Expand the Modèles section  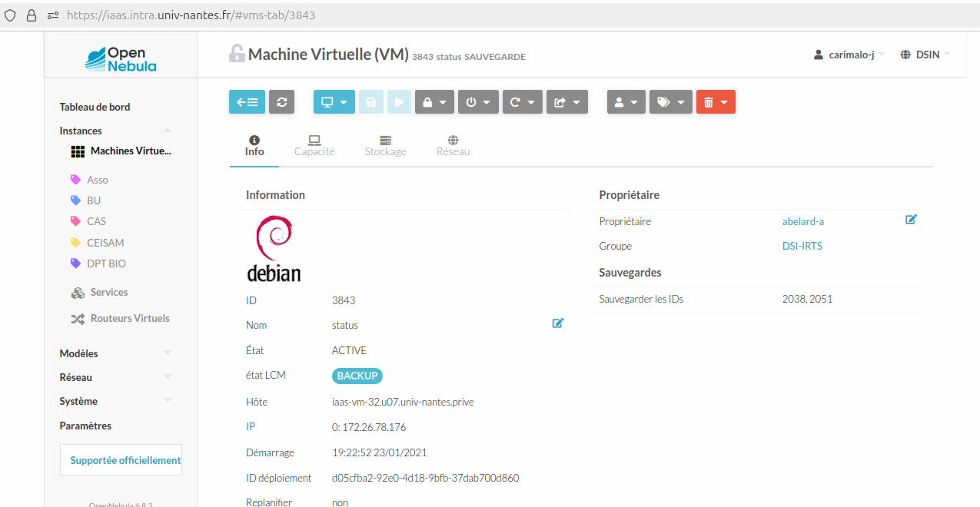coord(80,353)
